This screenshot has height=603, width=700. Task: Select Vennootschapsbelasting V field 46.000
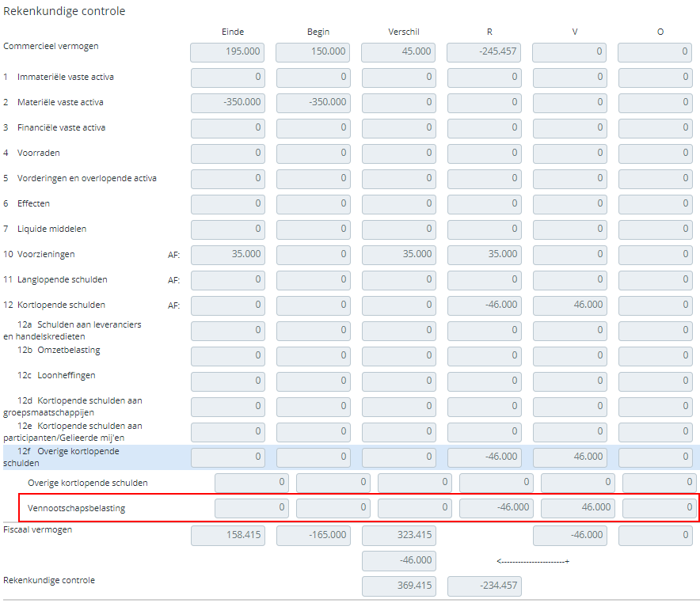[578, 508]
